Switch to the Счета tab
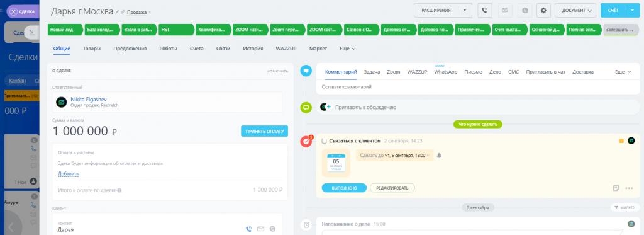The width and height of the screenshot is (644, 235). coord(197,49)
